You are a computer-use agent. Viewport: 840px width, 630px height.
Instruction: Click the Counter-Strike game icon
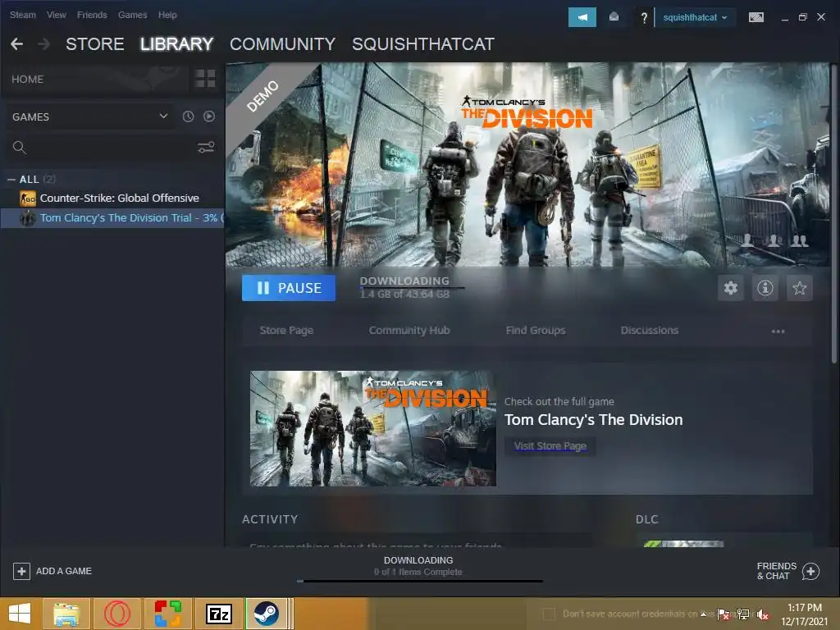28,199
